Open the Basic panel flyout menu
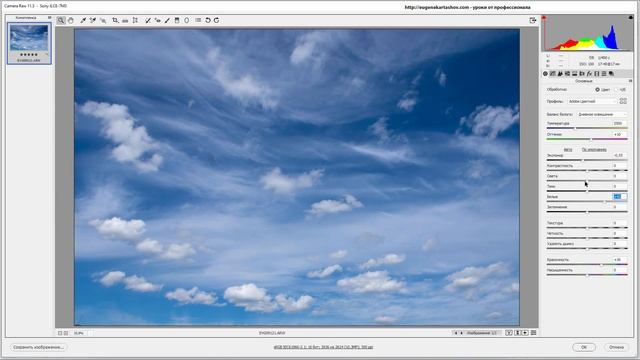The height and width of the screenshot is (360, 640). click(x=630, y=81)
